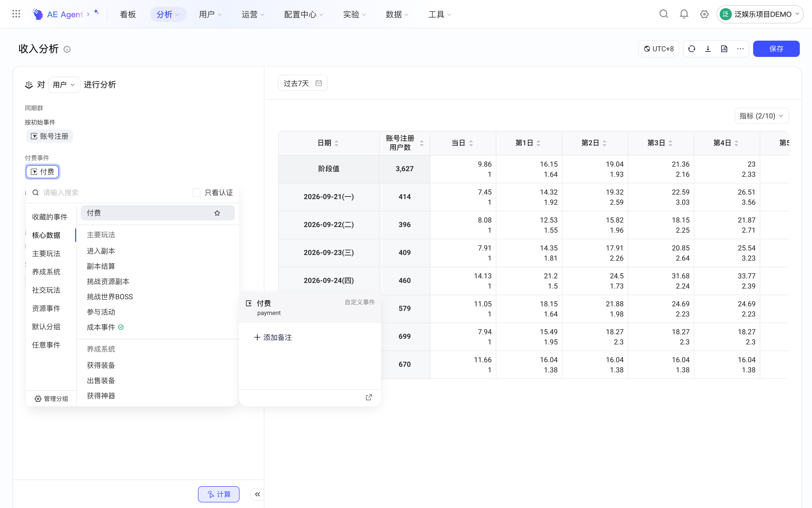
Task: Expand the 分析 navigation dropdown
Action: tap(168, 14)
